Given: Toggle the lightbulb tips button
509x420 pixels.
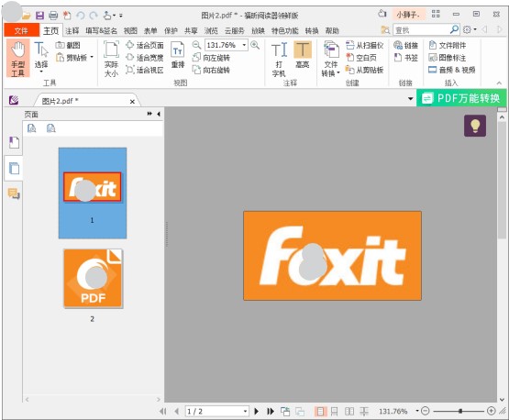Looking at the screenshot, I should pos(475,126).
